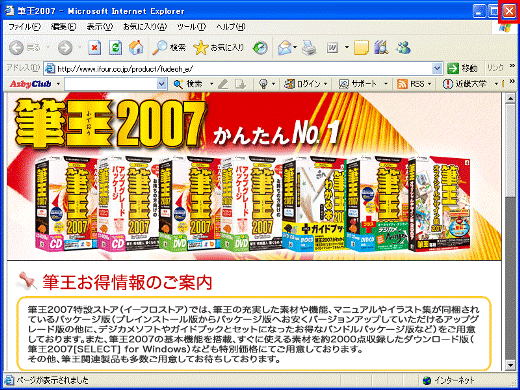
Task: Click the 移動 Go button
Action: click(463, 69)
